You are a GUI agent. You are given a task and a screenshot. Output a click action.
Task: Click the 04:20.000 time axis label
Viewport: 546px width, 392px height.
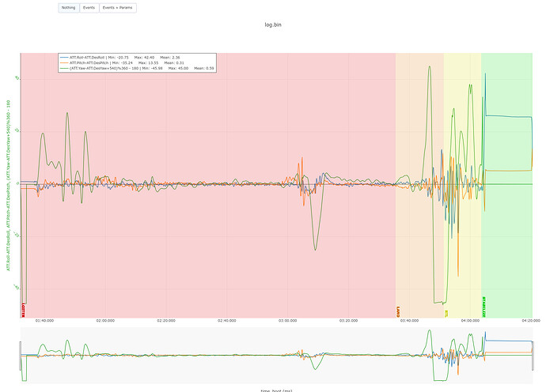tap(531, 321)
